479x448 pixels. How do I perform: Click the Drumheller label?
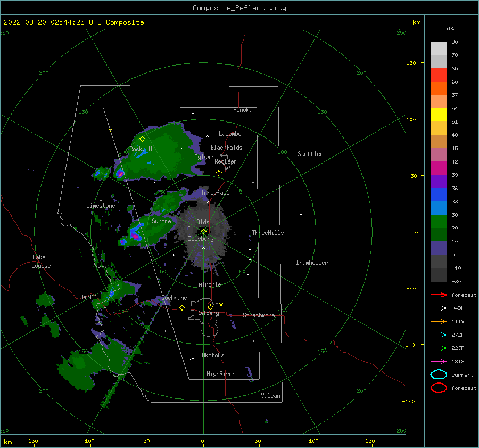tap(312, 263)
